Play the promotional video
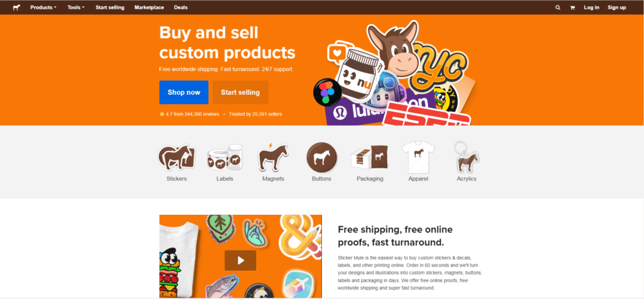Image resolution: width=644 pixels, height=299 pixels. click(x=240, y=261)
